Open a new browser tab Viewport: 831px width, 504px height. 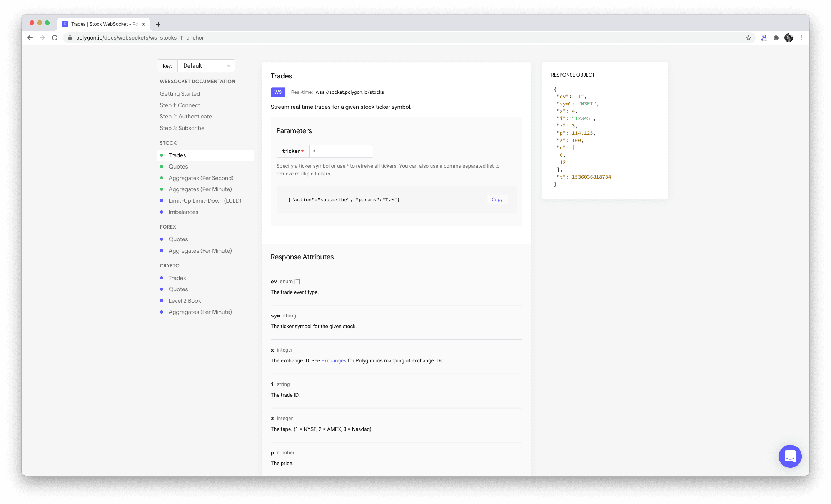[158, 24]
